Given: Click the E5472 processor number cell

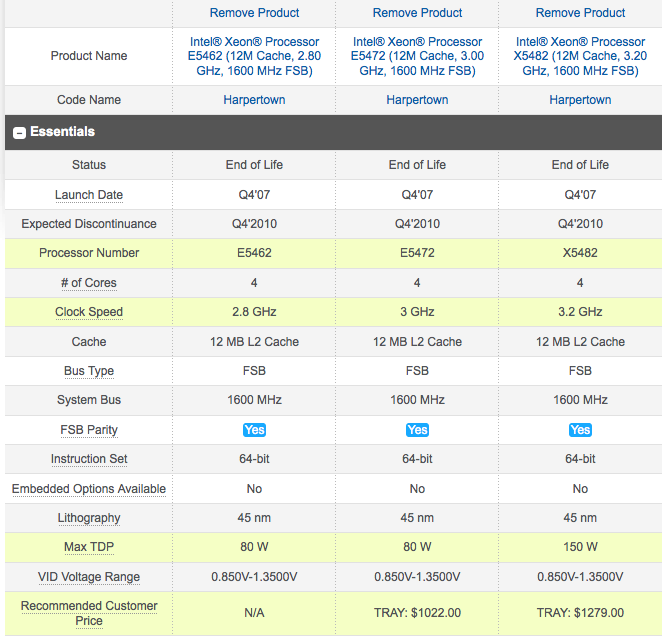Looking at the screenshot, I should (417, 253).
